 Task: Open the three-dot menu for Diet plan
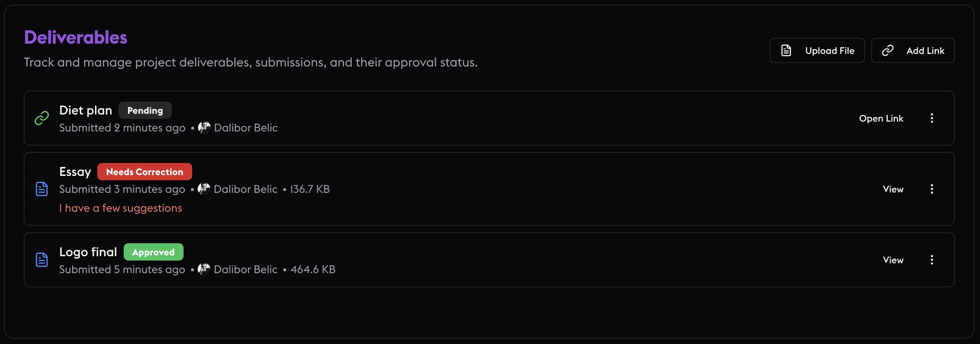[x=932, y=118]
